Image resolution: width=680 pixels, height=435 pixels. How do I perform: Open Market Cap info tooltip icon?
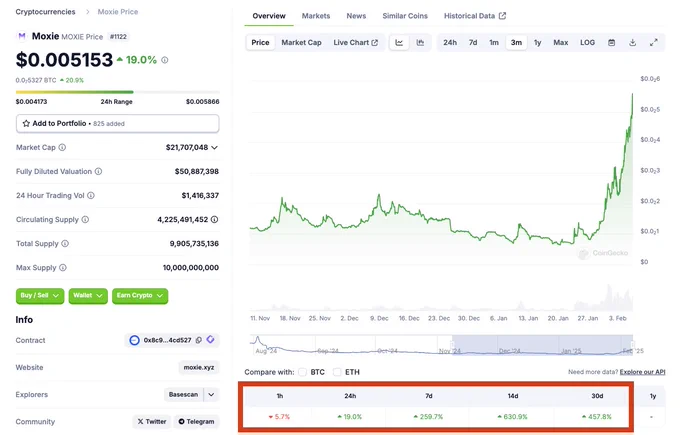click(x=62, y=147)
